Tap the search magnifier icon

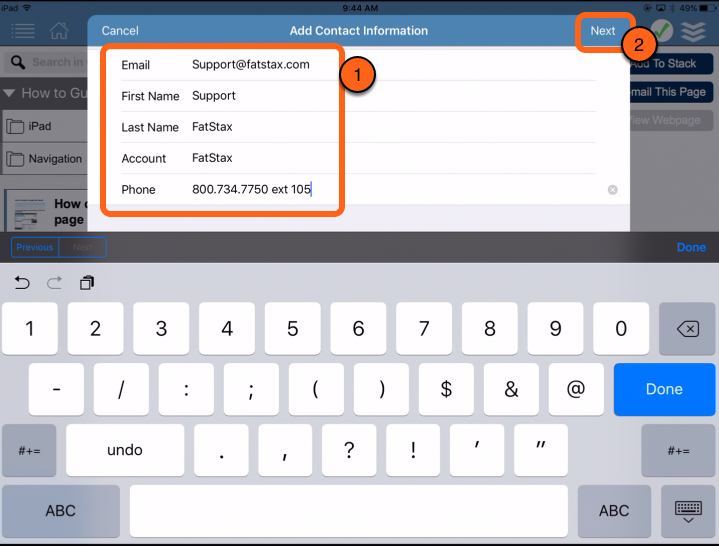pyautogui.click(x=18, y=62)
